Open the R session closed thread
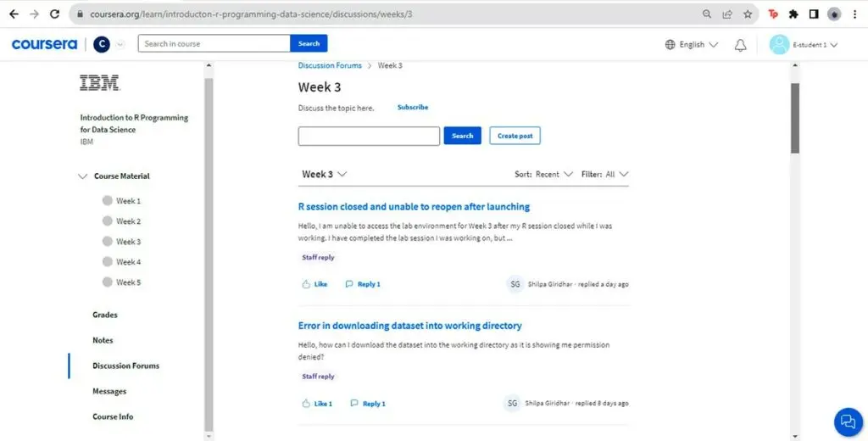Screen dimensions: 868x441 pyautogui.click(x=414, y=207)
